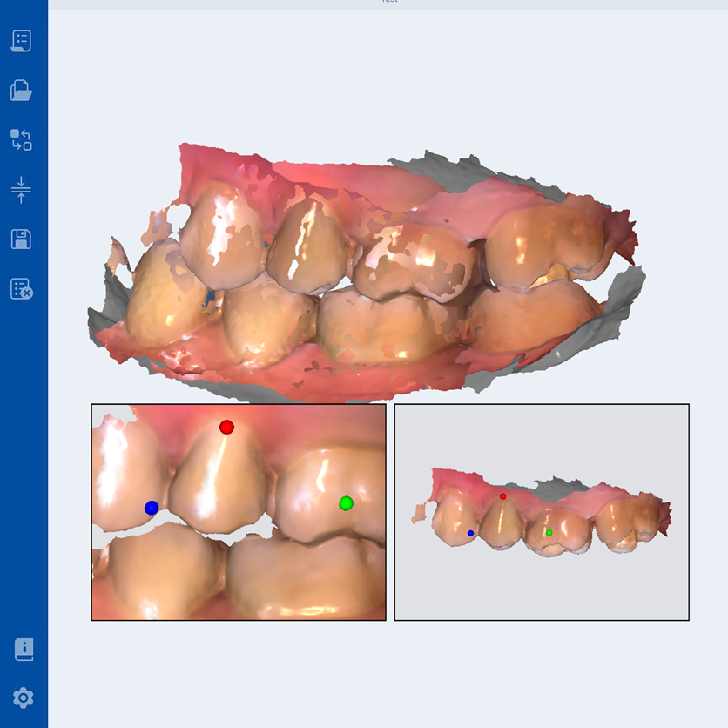Click the red marker in the overview panel

tap(503, 495)
